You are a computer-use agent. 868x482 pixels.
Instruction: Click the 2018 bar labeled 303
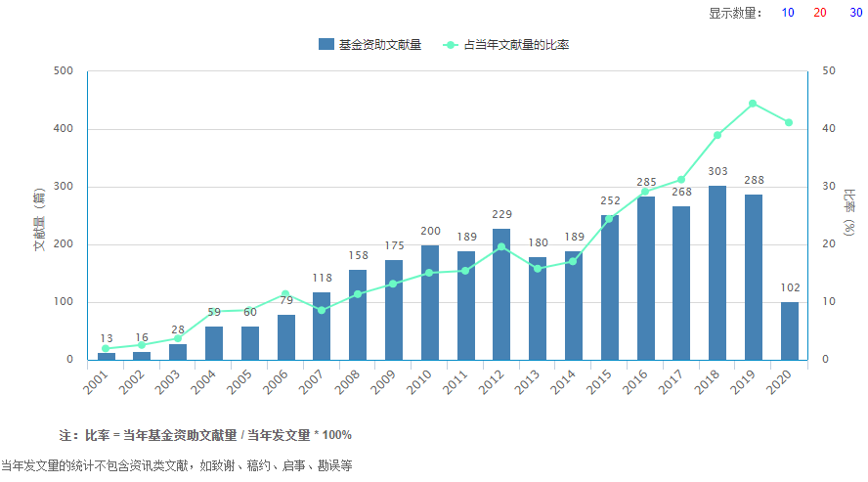[717, 273]
